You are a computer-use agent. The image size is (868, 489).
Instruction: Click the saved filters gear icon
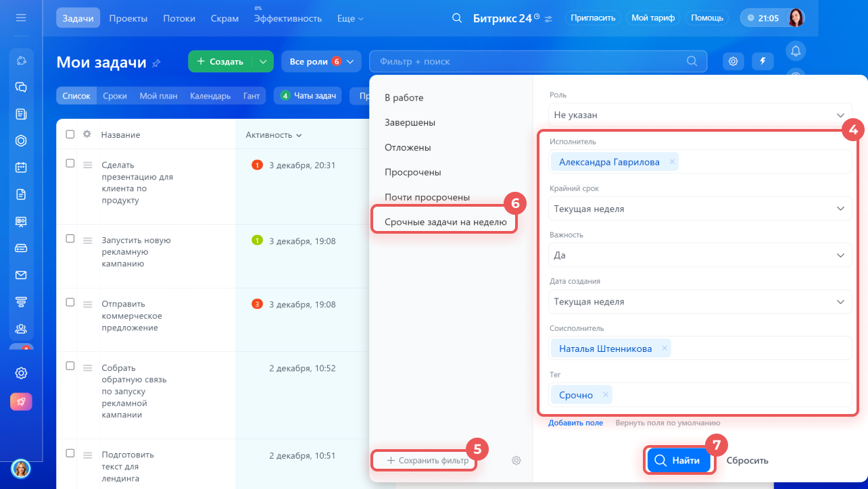point(516,461)
